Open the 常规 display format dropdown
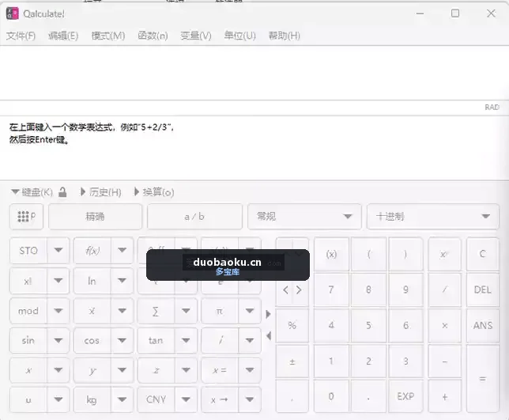 [x=304, y=217]
